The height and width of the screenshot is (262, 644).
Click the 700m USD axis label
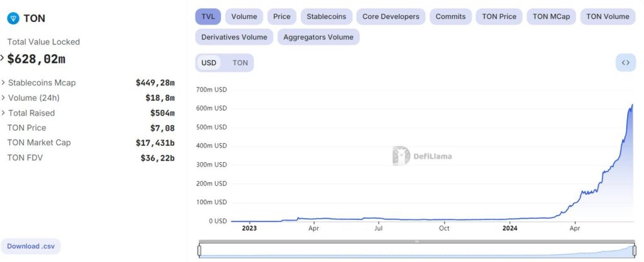211,90
